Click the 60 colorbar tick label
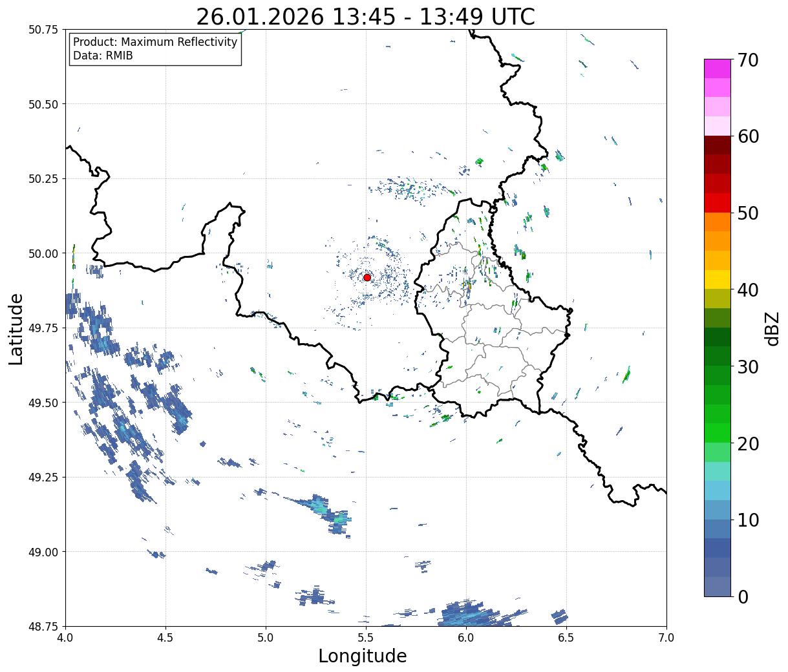 point(748,136)
